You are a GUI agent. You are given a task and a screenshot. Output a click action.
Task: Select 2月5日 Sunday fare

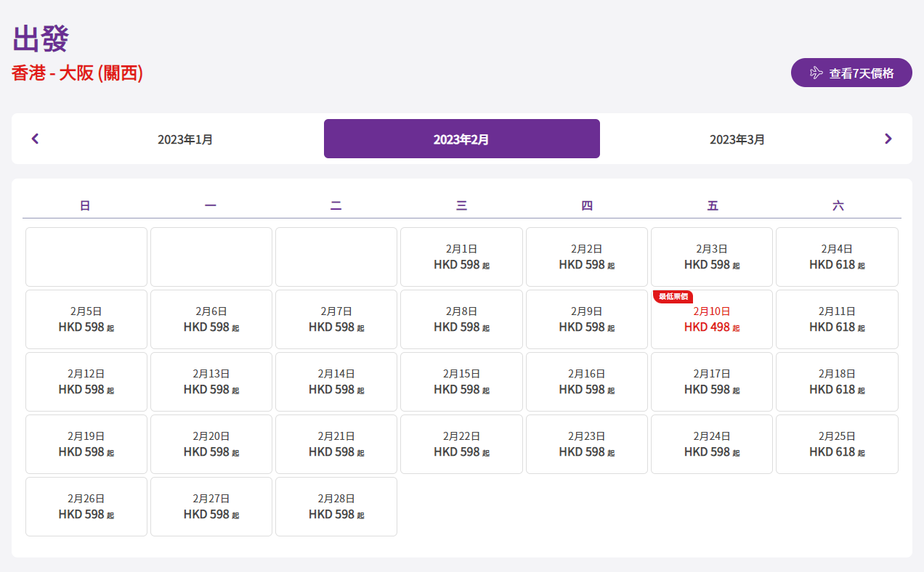[86, 319]
